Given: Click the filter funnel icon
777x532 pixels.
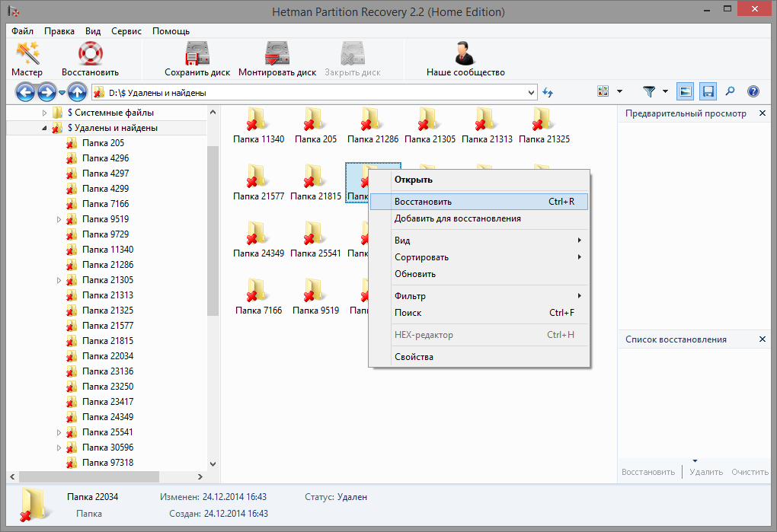Looking at the screenshot, I should [x=649, y=91].
